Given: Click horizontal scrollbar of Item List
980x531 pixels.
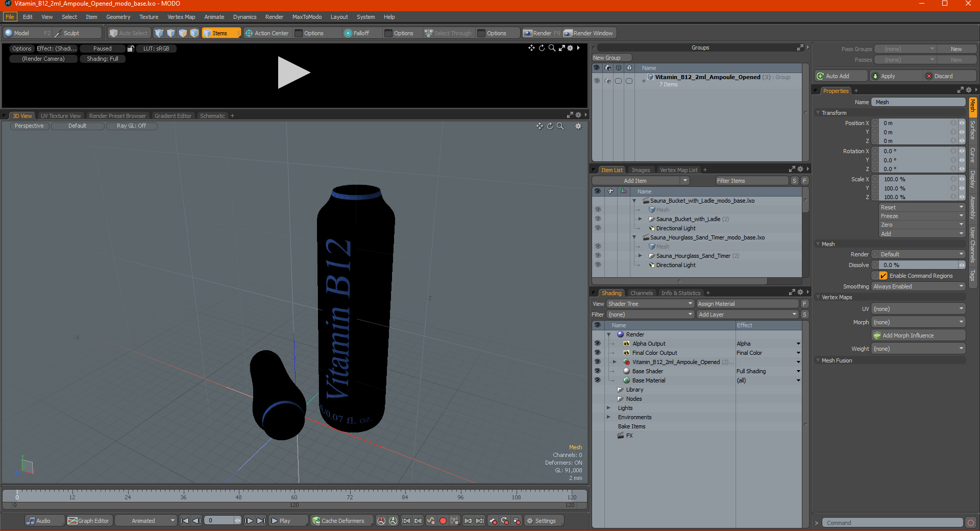Looking at the screenshot, I should [x=679, y=281].
